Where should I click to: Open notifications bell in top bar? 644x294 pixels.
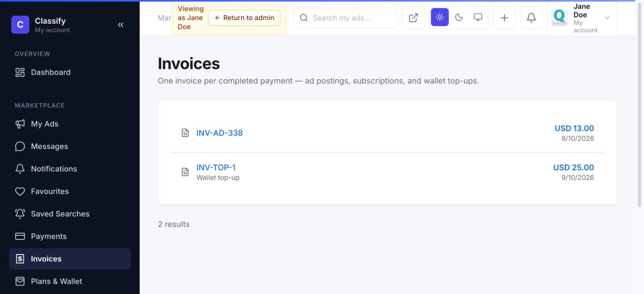pyautogui.click(x=531, y=18)
